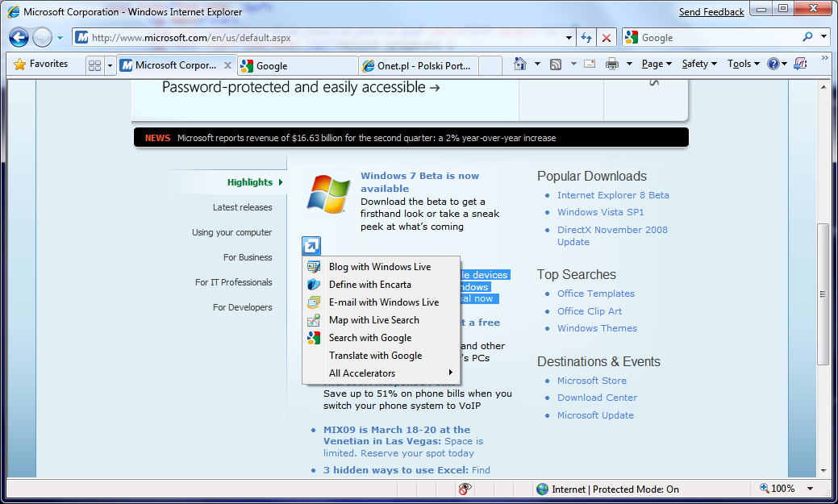Click the Forward navigation button

point(42,37)
